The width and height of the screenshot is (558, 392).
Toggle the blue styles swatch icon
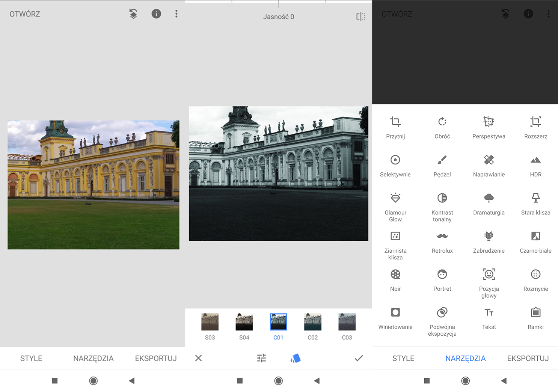tap(296, 358)
